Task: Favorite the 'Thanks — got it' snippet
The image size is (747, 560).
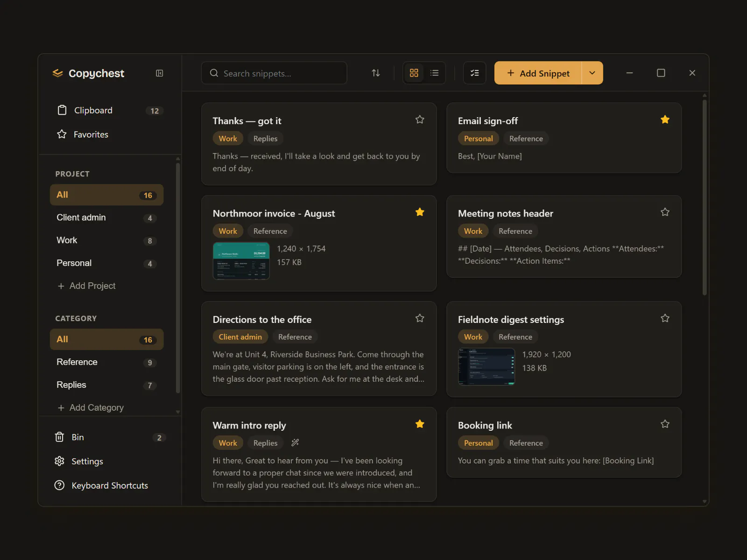Action: 420,119
